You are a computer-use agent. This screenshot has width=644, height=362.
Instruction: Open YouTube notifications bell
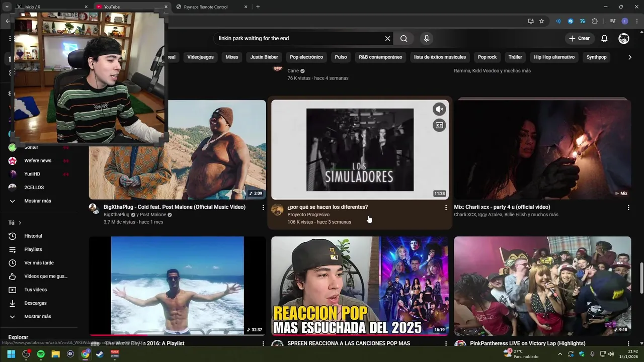tap(604, 38)
